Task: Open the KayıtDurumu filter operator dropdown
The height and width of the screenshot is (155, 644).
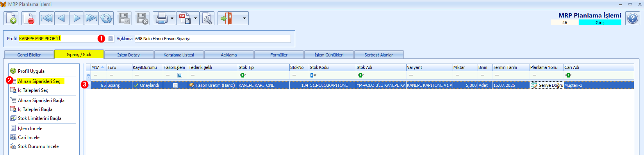Action: (x=137, y=76)
